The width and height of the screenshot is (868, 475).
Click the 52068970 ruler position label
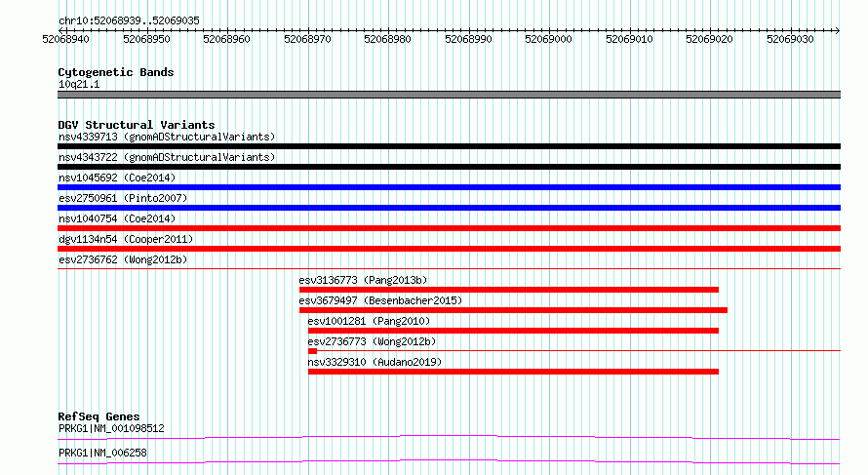308,39
